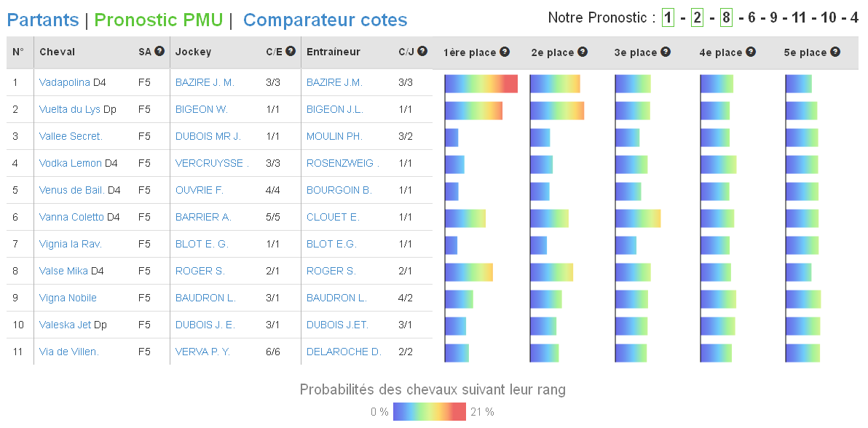
Task: Click Vadapolina's 1ère place probability bar
Action: [481, 84]
